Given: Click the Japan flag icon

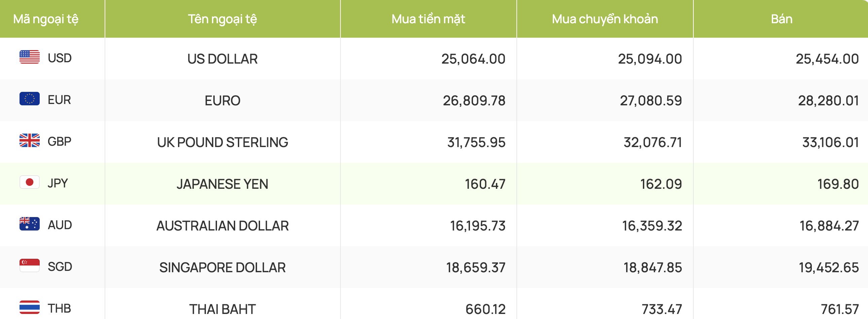Looking at the screenshot, I should point(30,182).
